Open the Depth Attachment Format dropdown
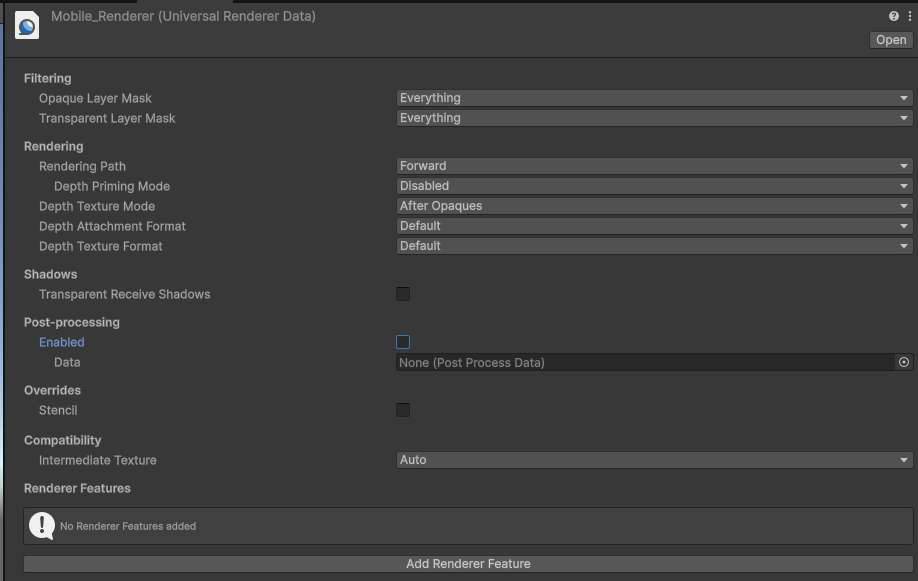The width and height of the screenshot is (918, 581). tap(655, 225)
